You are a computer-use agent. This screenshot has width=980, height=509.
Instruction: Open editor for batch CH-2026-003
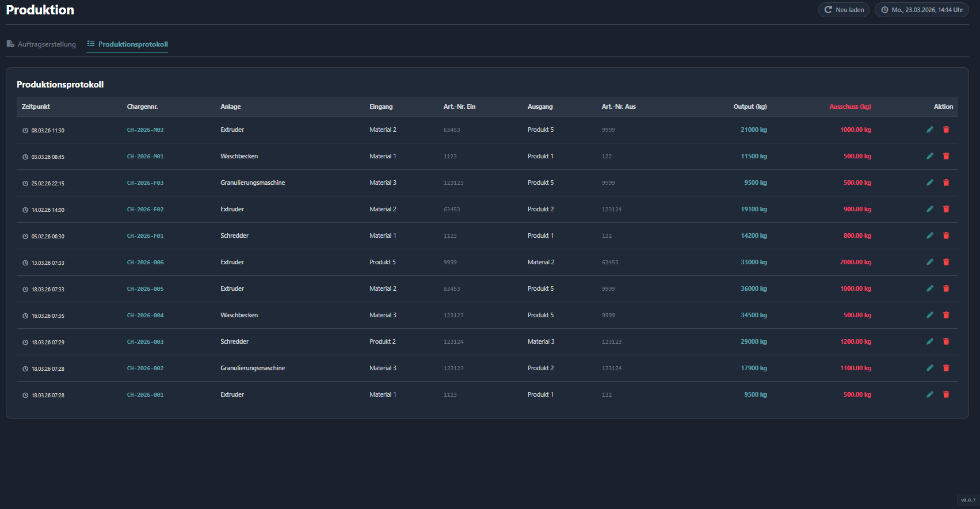[929, 341]
